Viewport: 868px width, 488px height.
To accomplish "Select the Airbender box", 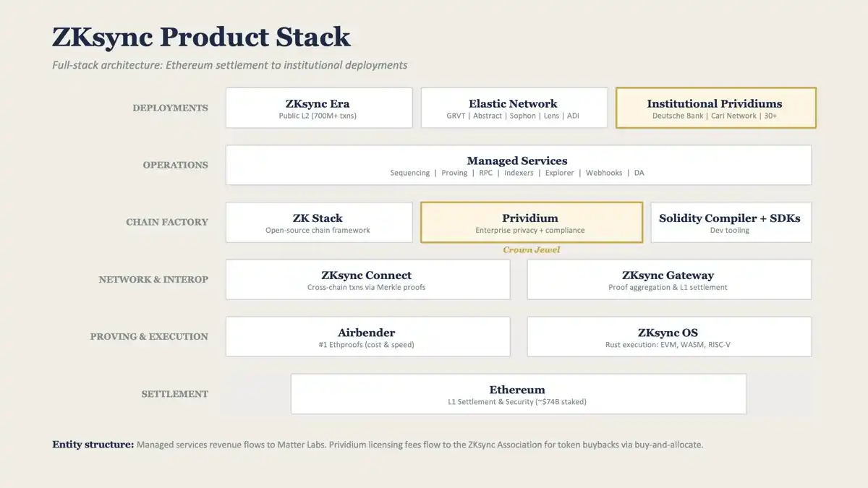I will click(367, 336).
